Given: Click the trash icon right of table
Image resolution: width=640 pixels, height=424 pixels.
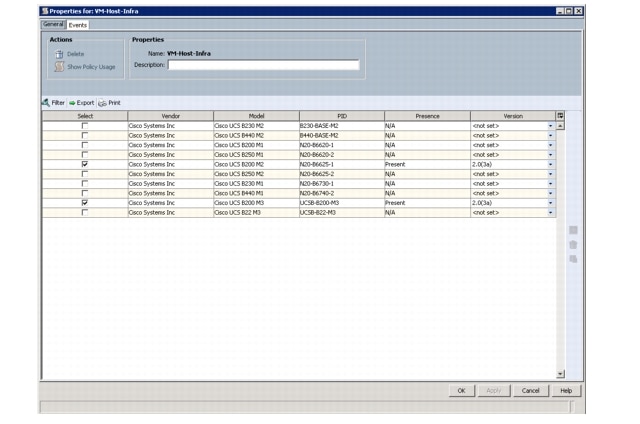Looking at the screenshot, I should coord(573,244).
